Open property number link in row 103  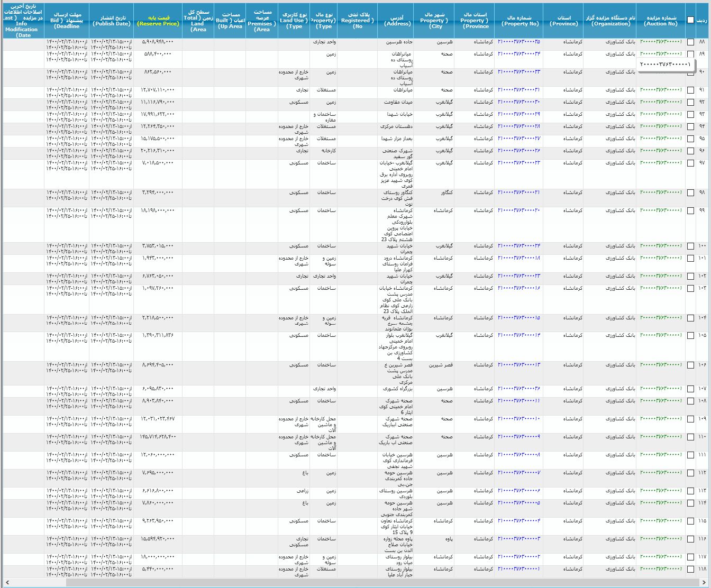pos(519,288)
